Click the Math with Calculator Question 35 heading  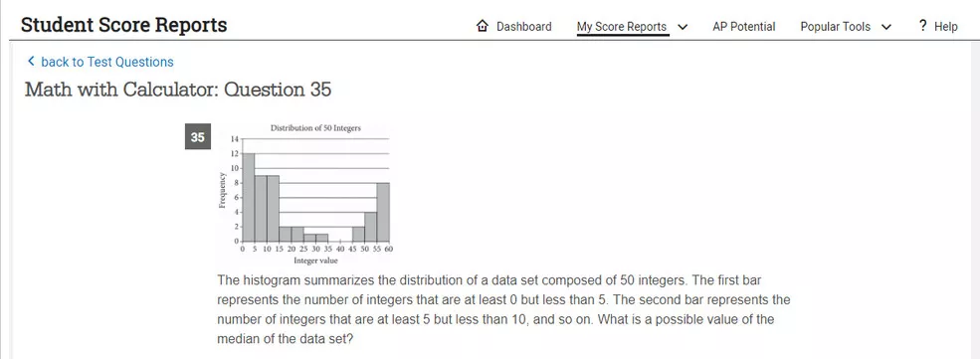(x=178, y=90)
